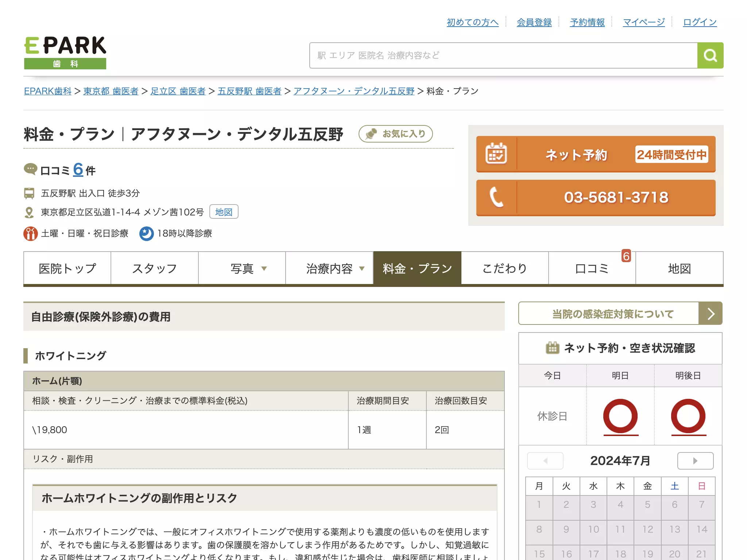Click the 当院の感染症対策について text
This screenshot has width=747, height=560.
[613, 314]
